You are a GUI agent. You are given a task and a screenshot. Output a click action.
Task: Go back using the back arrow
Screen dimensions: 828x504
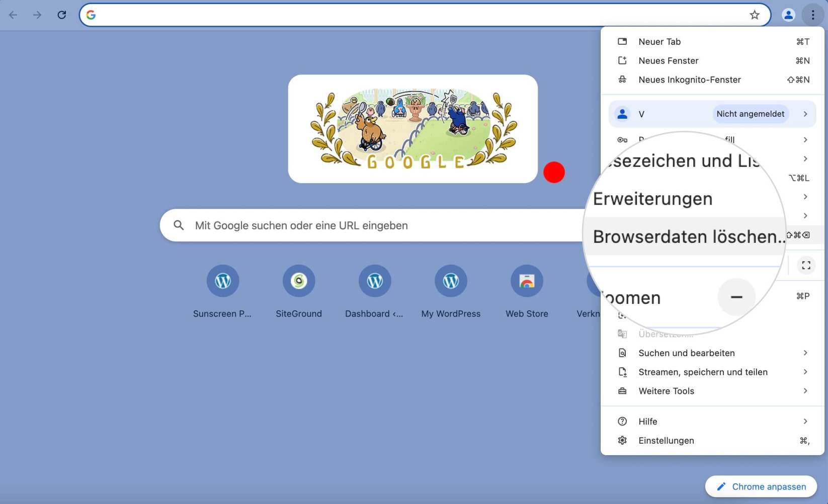tap(13, 15)
